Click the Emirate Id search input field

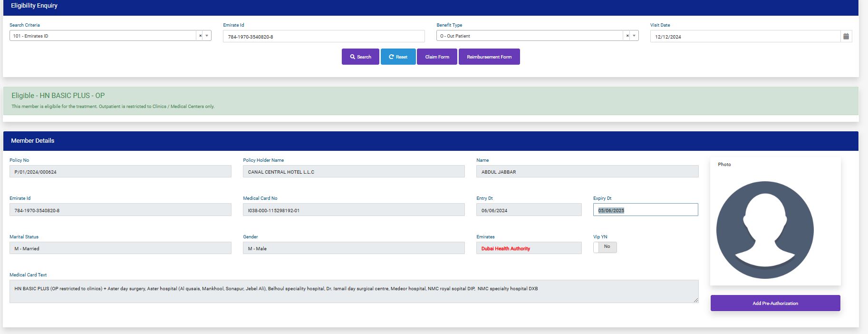(x=323, y=37)
